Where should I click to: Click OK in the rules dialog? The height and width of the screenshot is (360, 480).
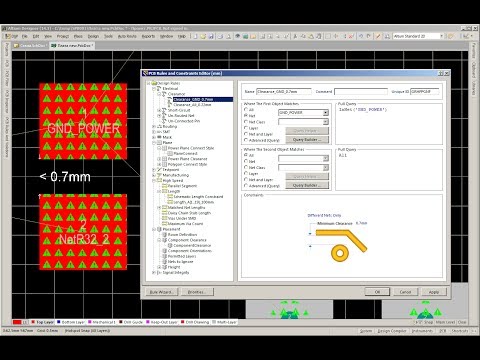click(x=377, y=292)
